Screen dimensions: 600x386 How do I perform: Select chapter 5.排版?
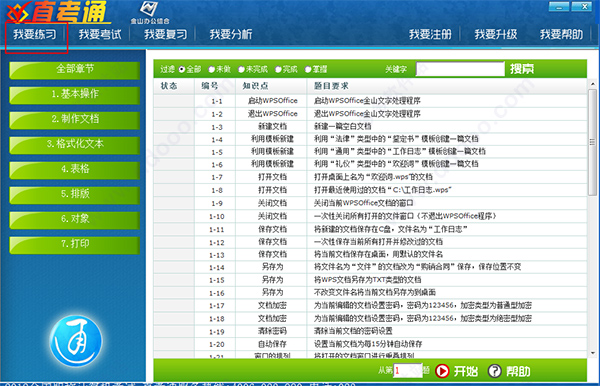click(75, 195)
